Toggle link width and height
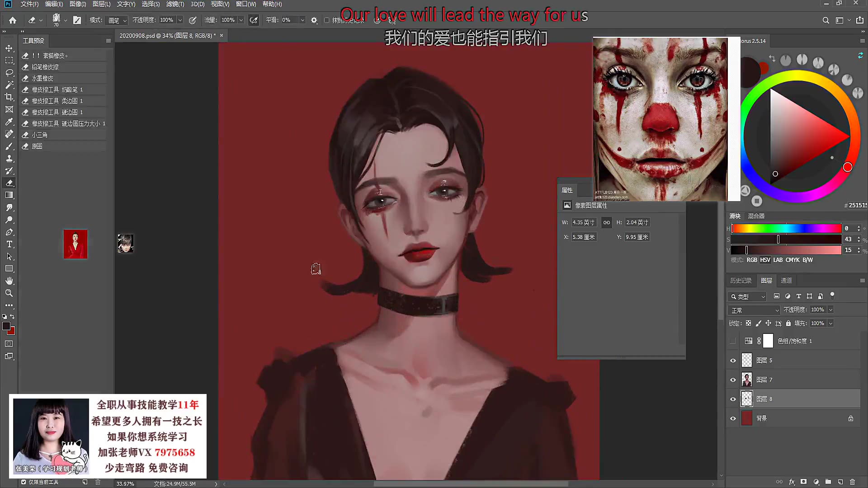This screenshot has height=488, width=868. (x=607, y=222)
